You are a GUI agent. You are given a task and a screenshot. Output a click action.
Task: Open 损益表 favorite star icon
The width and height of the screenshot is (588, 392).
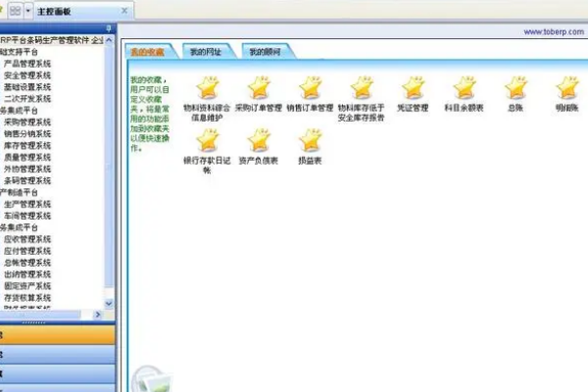pyautogui.click(x=310, y=139)
